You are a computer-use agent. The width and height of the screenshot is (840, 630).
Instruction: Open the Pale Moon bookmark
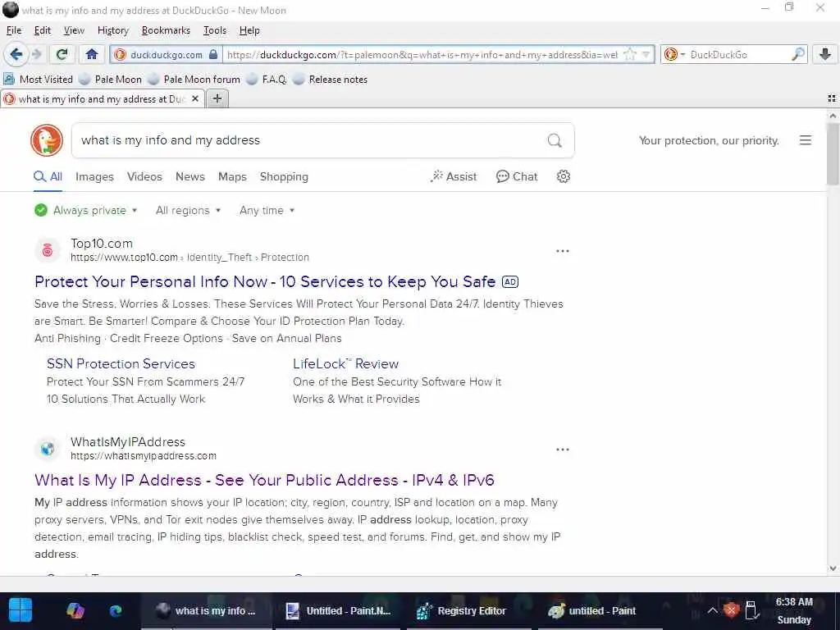click(111, 80)
